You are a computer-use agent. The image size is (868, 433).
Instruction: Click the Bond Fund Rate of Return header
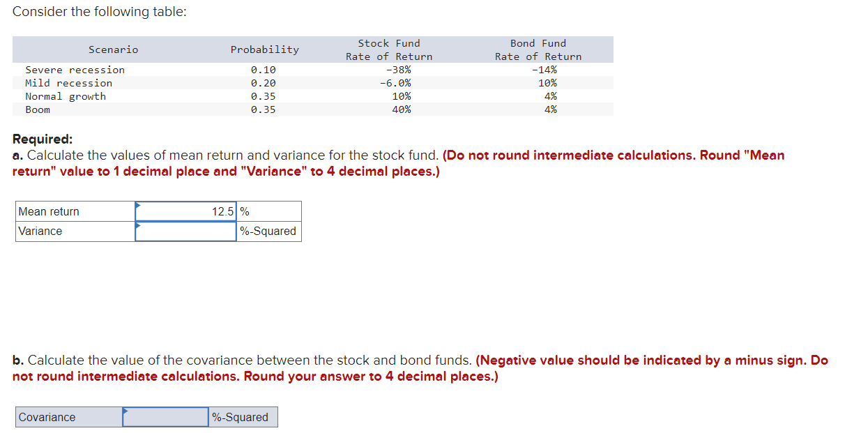point(538,50)
